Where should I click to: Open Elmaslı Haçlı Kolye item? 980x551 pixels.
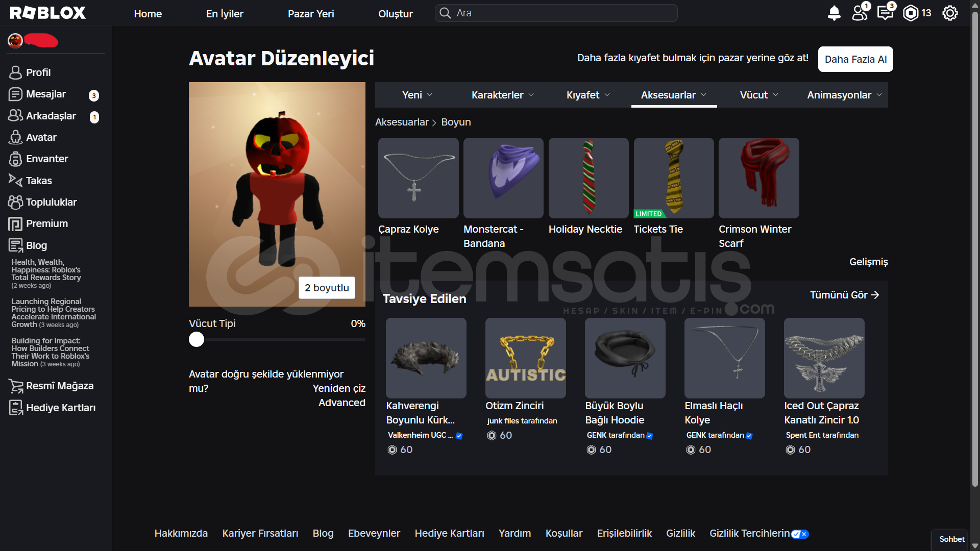[x=725, y=358]
